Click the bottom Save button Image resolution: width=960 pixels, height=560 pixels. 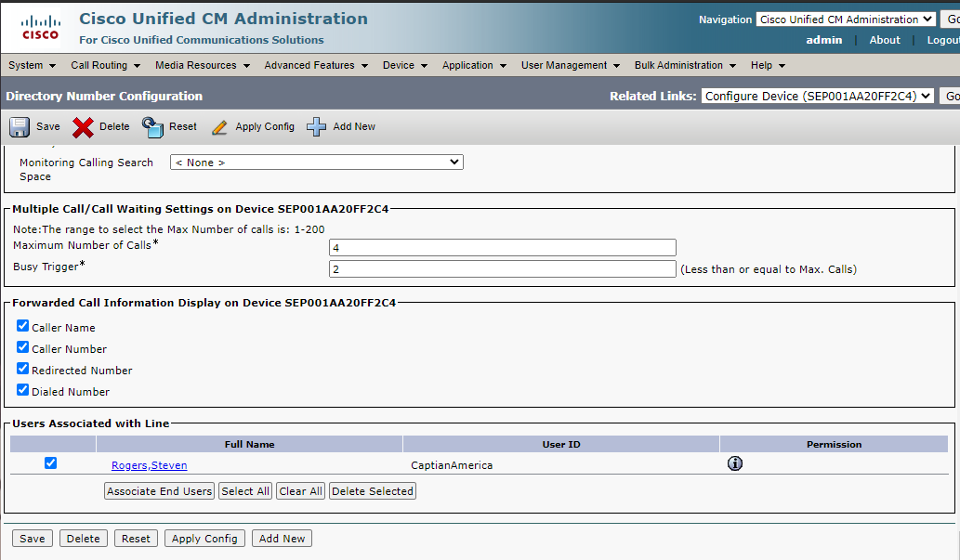pyautogui.click(x=33, y=539)
